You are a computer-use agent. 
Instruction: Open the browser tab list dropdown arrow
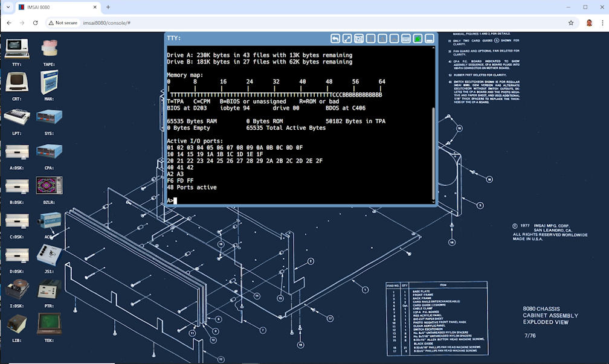pos(8,7)
